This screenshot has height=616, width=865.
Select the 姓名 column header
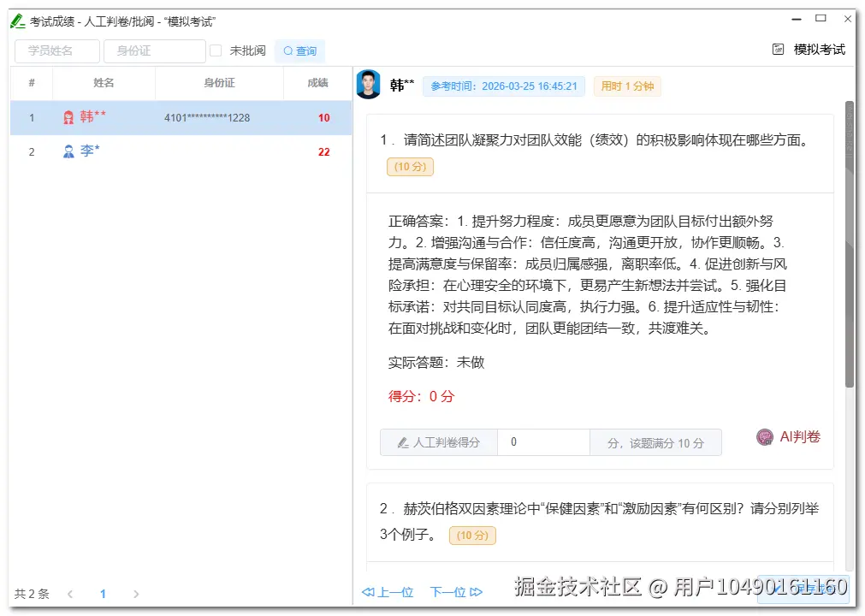[x=104, y=83]
